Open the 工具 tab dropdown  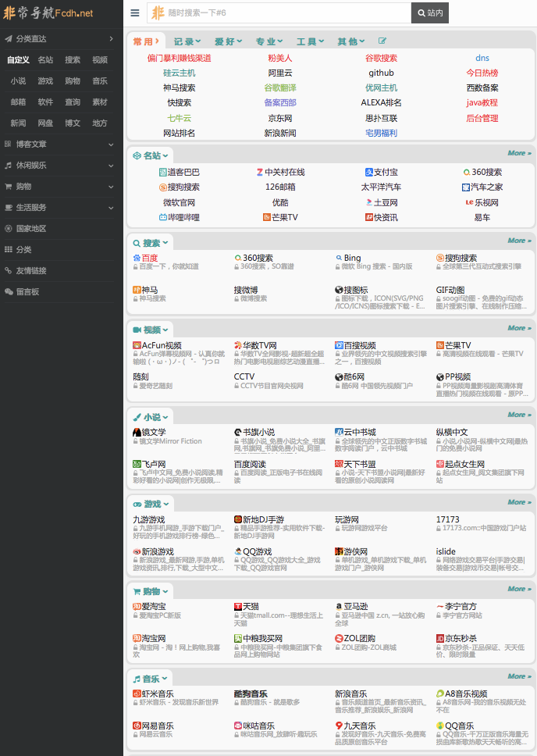point(311,41)
